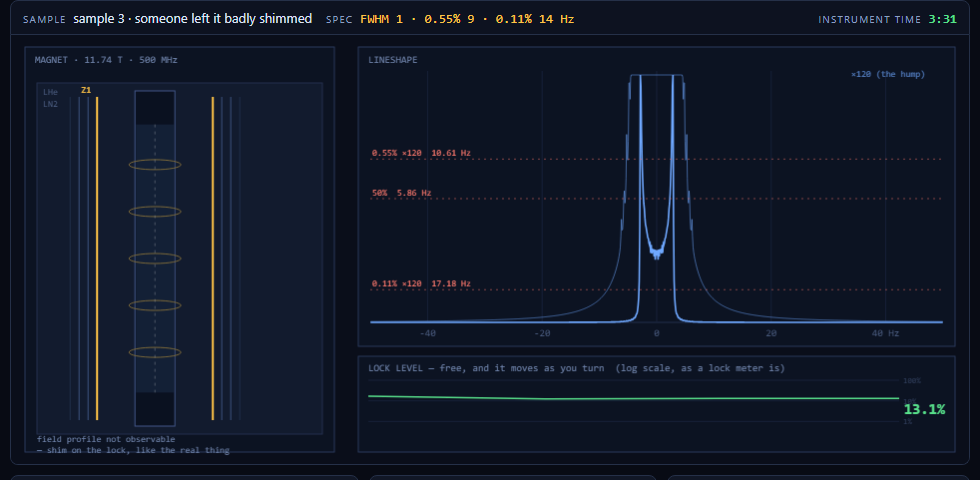Click the 'field profile not observable' note
Image resolution: width=980 pixels, height=480 pixels.
coord(106,439)
